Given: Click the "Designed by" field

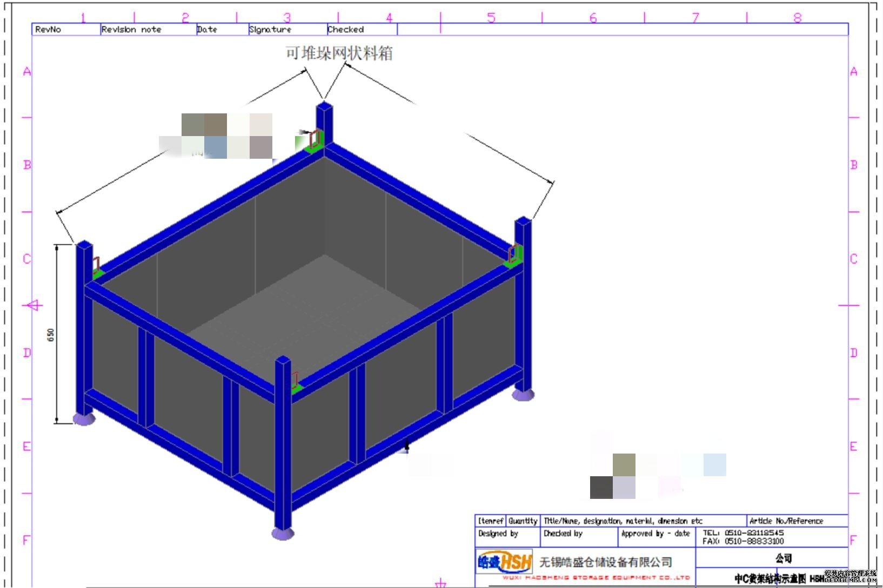Looking at the screenshot, I should pyautogui.click(x=498, y=533).
